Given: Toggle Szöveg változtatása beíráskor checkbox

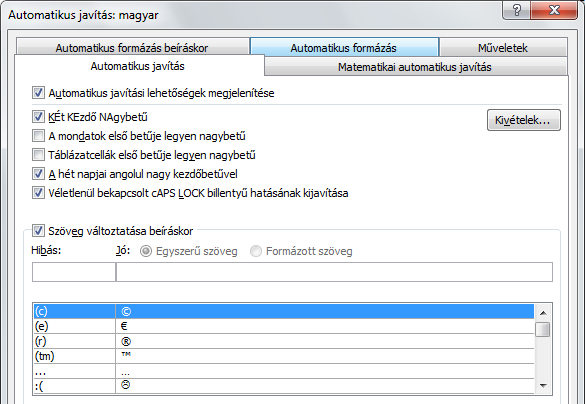Looking at the screenshot, I should click(x=38, y=231).
